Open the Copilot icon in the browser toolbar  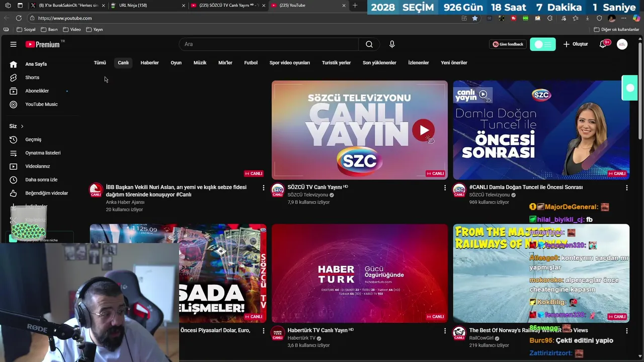click(x=636, y=18)
